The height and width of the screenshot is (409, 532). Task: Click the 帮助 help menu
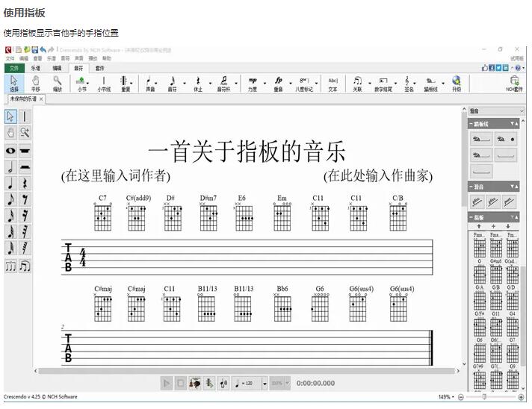click(107, 58)
